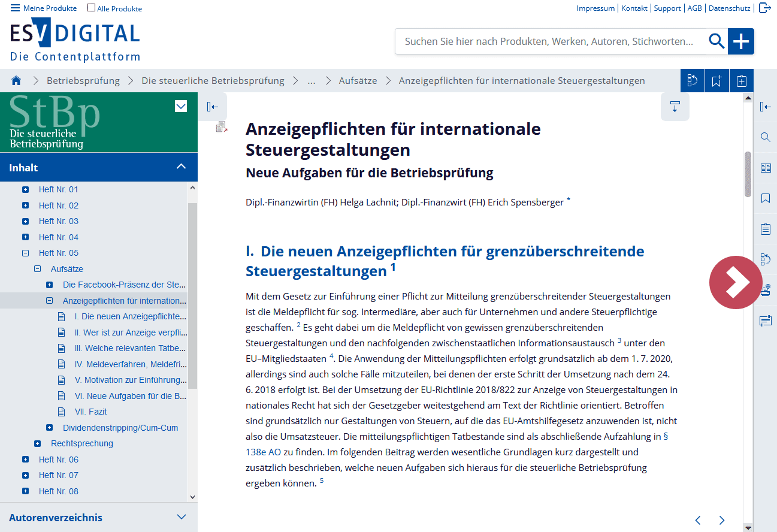The height and width of the screenshot is (532, 777).
Task: Expand Heft Nr. 02 tree node
Action: 25,205
